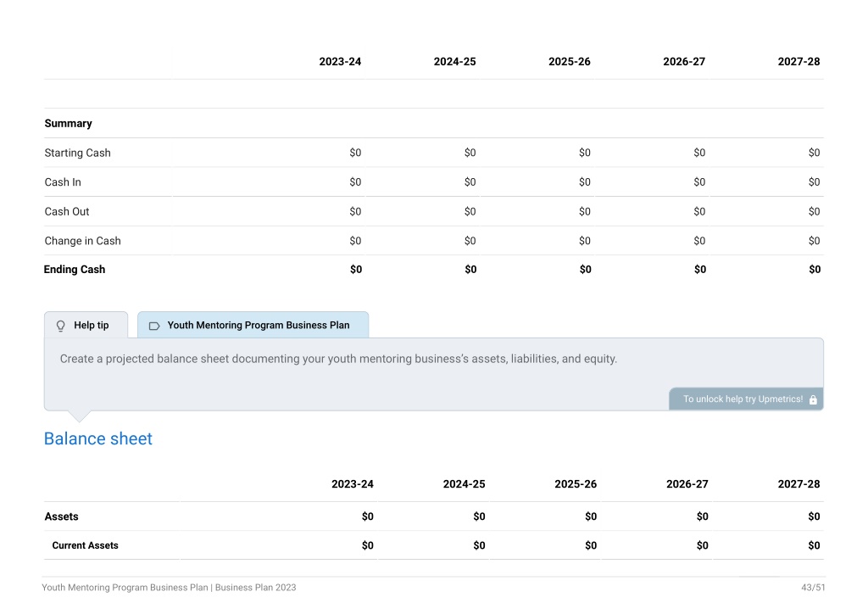This screenshot has height=614, width=868.
Task: Select the Starting Cash row label
Action: coord(77,153)
